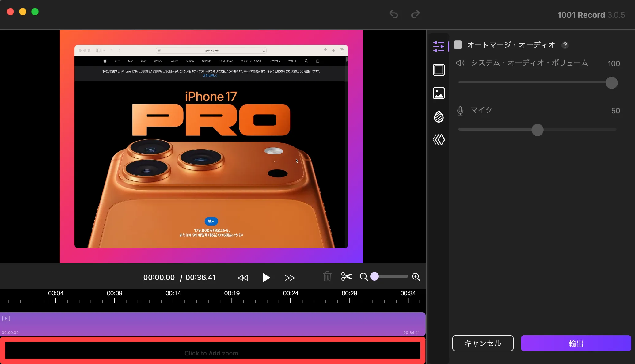The width and height of the screenshot is (635, 364).
Task: Click the help question mark icon
Action: point(565,45)
